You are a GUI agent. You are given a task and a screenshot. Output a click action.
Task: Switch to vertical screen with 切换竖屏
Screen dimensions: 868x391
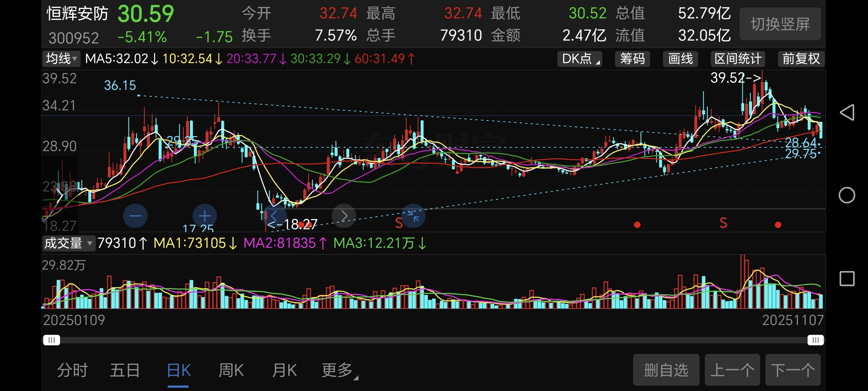point(780,24)
